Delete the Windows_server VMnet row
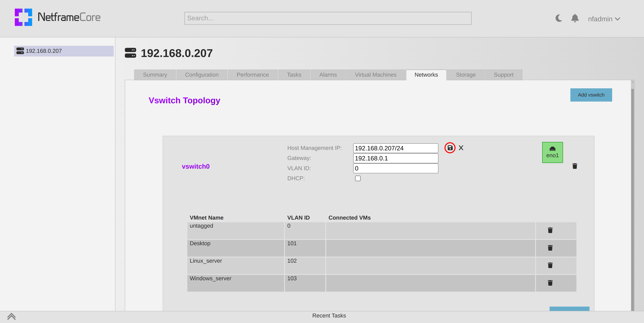644x323 pixels. [x=550, y=283]
